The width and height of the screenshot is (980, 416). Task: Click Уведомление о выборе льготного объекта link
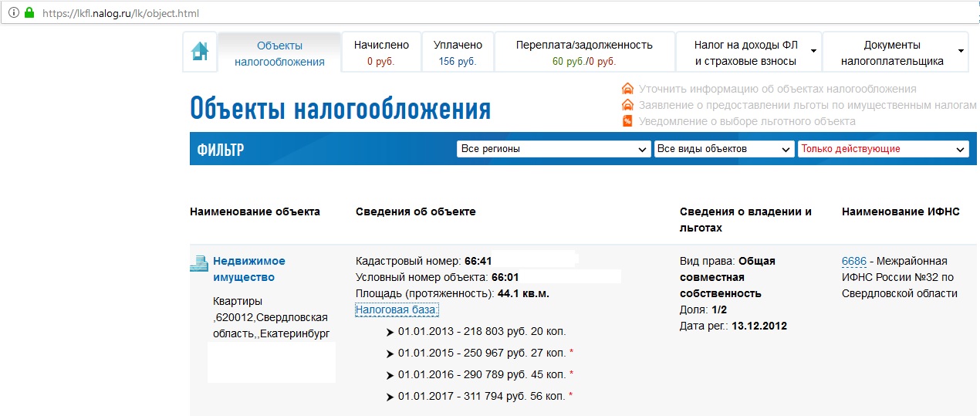tap(747, 121)
